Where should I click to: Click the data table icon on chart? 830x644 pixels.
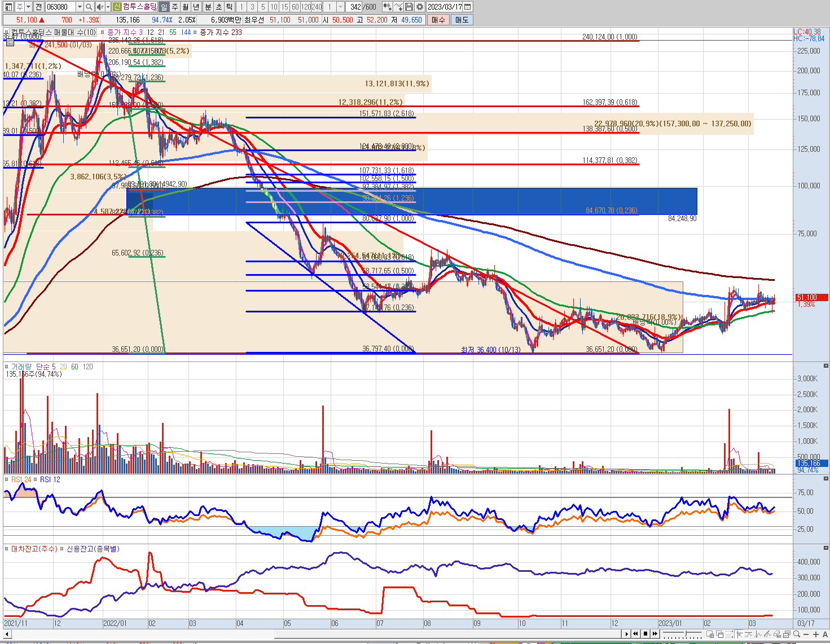point(10,41)
